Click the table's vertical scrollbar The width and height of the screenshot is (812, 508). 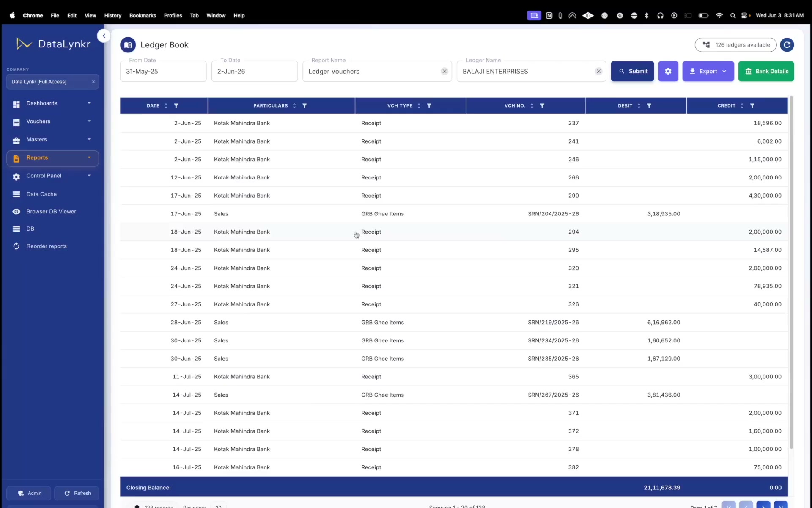coord(791,273)
